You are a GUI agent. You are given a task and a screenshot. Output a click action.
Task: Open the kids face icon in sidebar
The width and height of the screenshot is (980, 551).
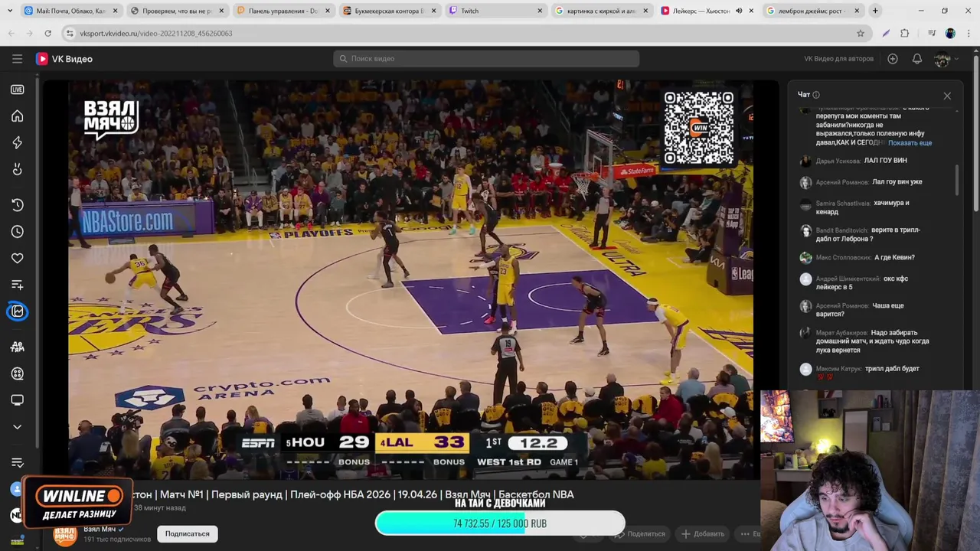click(17, 169)
